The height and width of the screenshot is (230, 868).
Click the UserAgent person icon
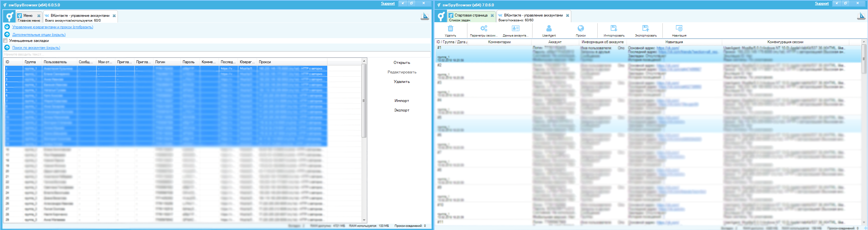(549, 29)
